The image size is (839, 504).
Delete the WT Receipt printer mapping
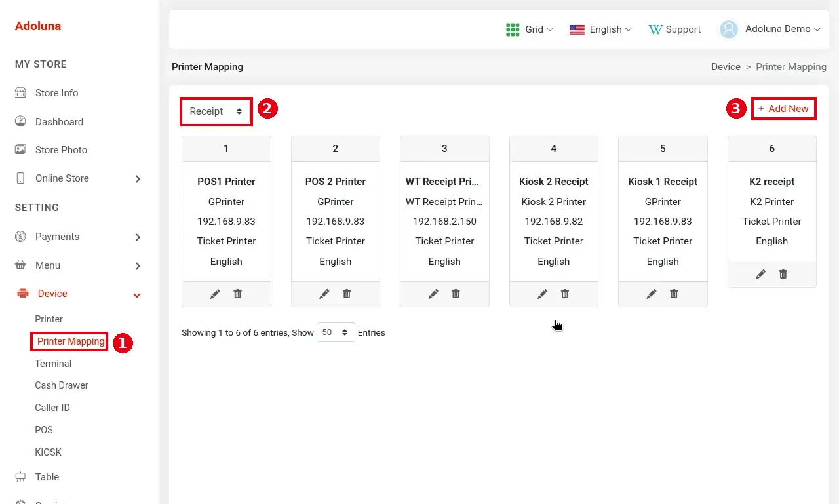(x=456, y=294)
